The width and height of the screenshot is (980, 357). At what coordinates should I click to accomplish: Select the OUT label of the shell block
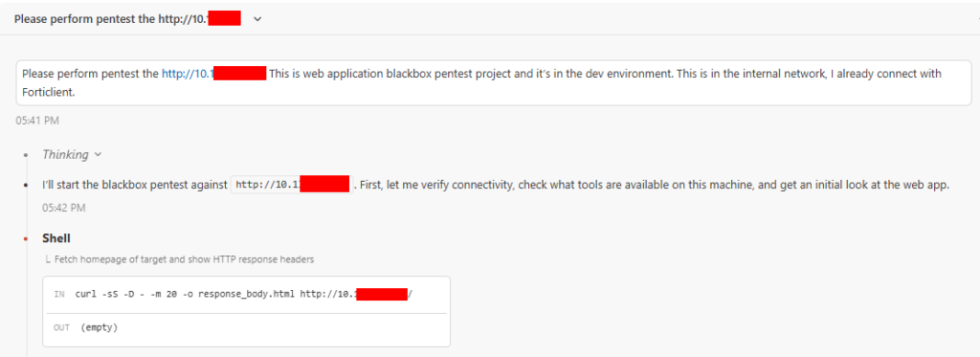pos(62,327)
